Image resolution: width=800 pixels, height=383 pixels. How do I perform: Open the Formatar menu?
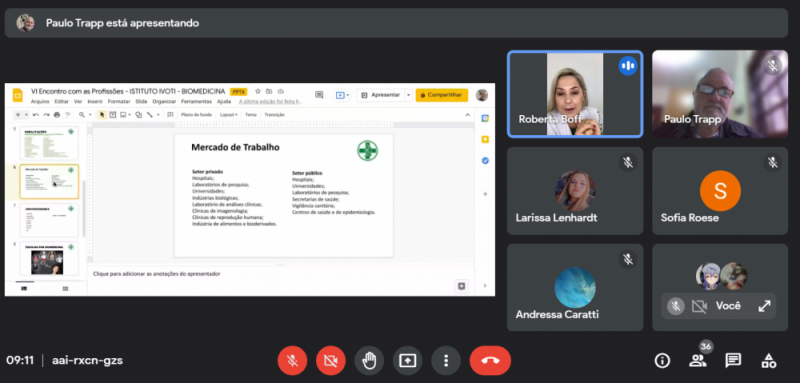click(119, 101)
